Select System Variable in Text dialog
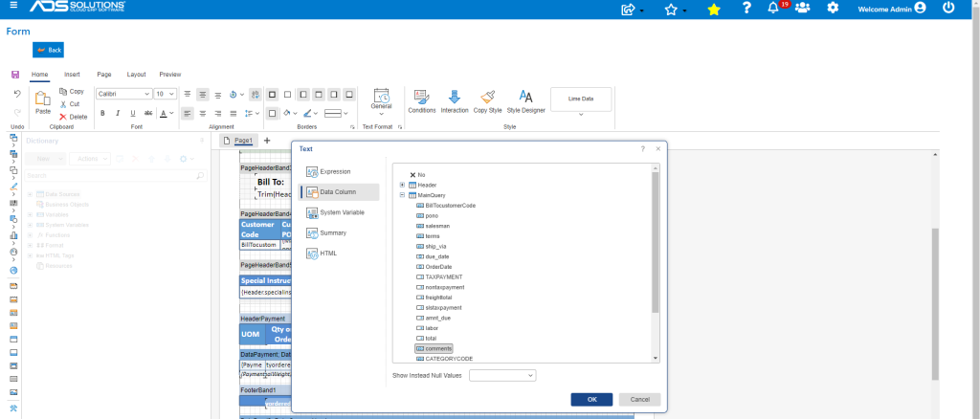 pyautogui.click(x=340, y=212)
